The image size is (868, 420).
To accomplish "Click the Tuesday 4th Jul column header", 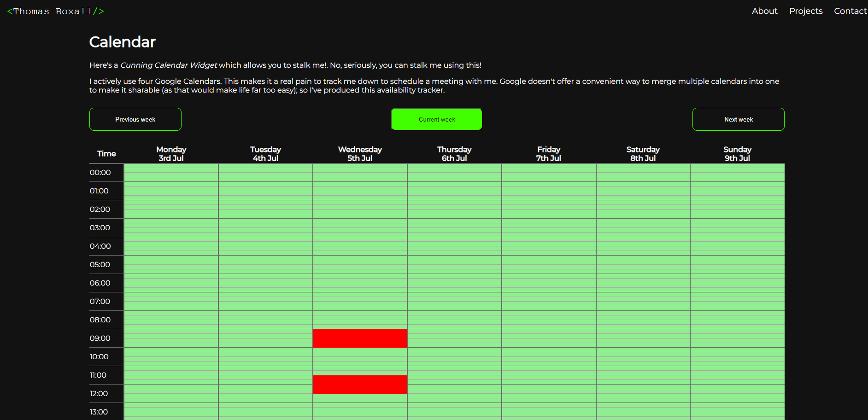I will [x=265, y=154].
